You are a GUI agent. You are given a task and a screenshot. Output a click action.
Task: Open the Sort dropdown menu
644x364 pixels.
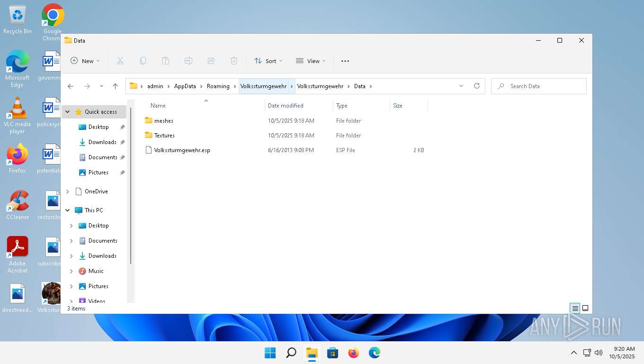(268, 61)
